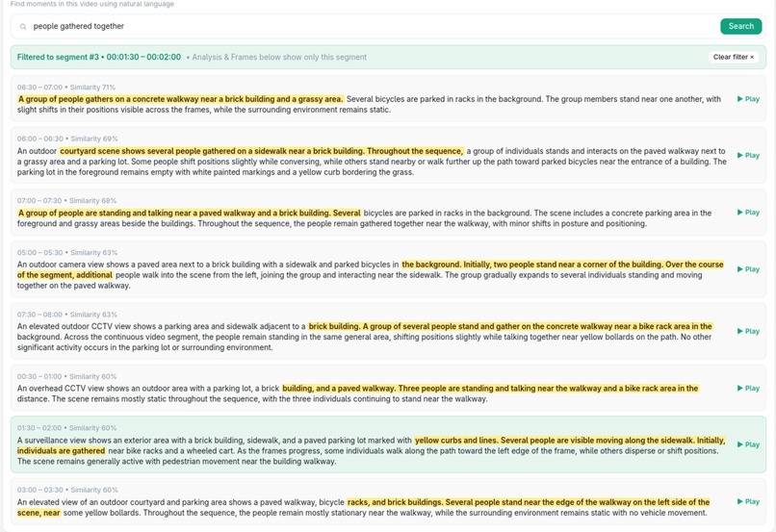Play the 07:00 – 07:30 result

(x=748, y=212)
